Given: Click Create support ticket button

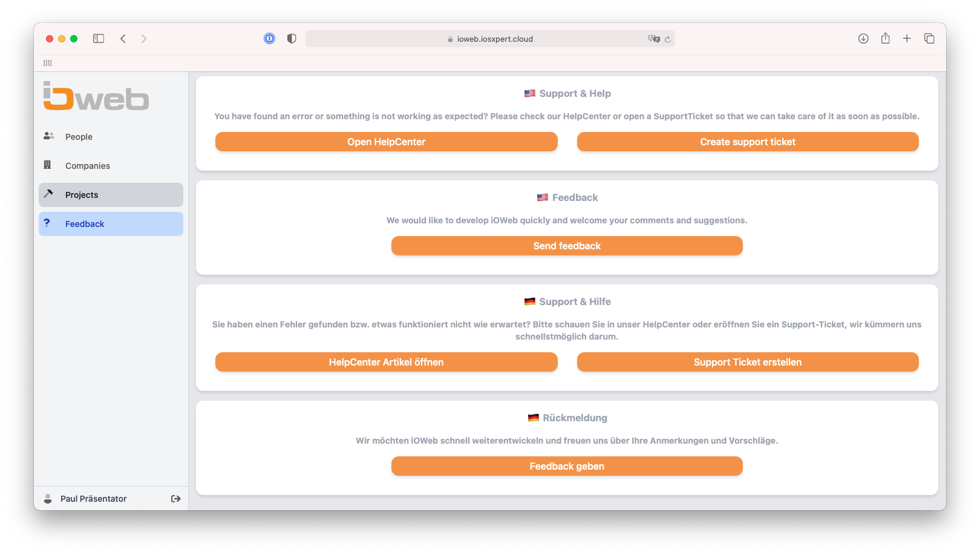Looking at the screenshot, I should [748, 142].
